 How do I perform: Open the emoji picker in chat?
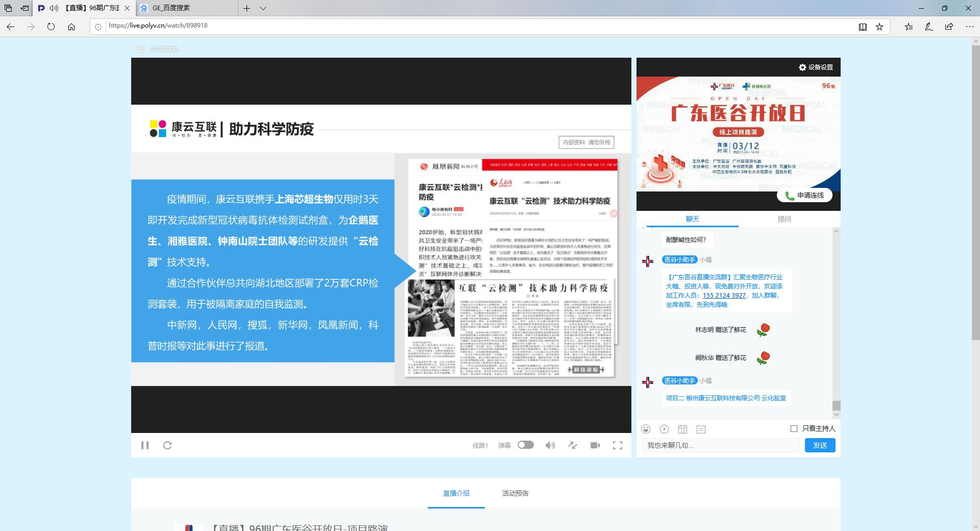pyautogui.click(x=646, y=429)
